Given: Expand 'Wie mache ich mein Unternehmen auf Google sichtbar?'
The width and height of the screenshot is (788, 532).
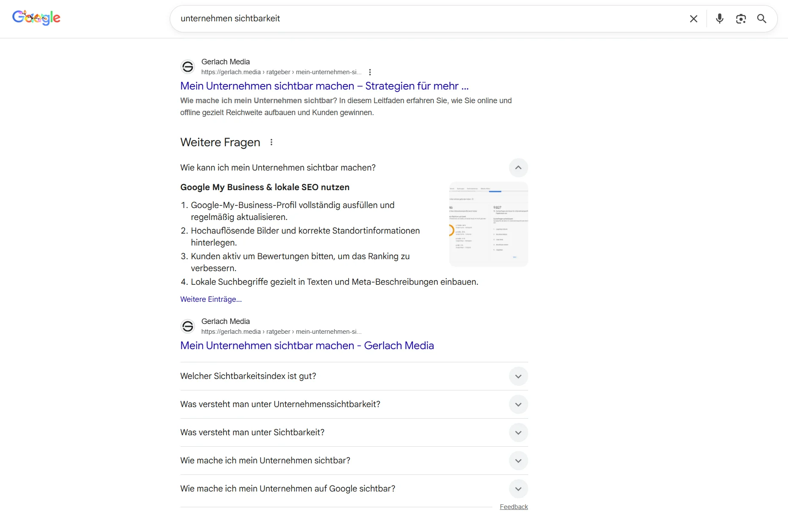Looking at the screenshot, I should click(518, 489).
